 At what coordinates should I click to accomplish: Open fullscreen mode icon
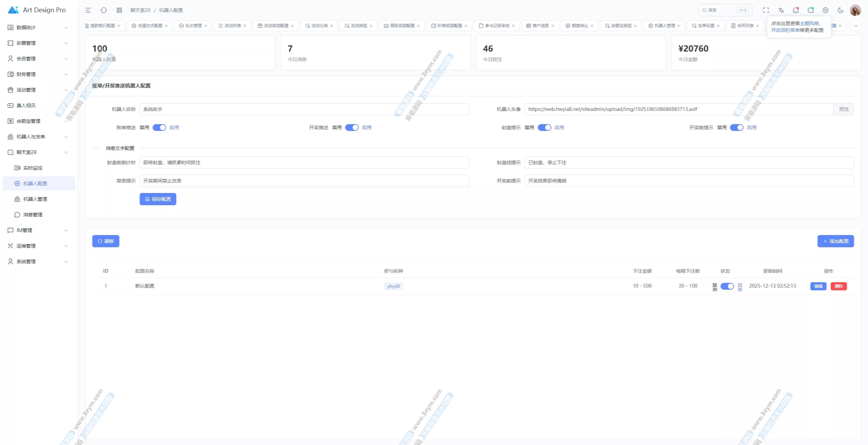[x=766, y=10]
